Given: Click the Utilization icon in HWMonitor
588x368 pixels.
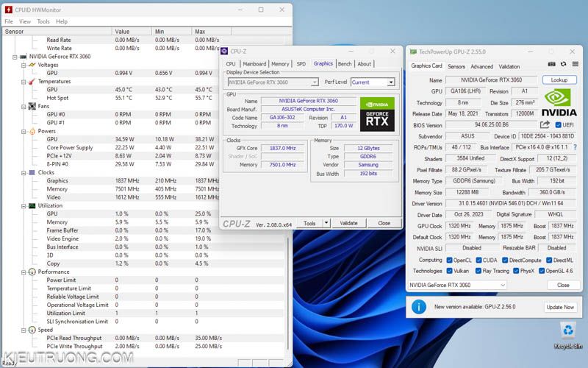Looking at the screenshot, I should tap(32, 205).
